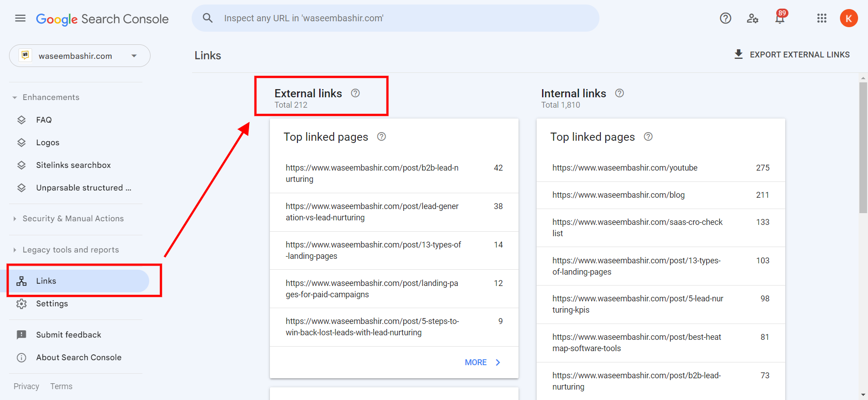The width and height of the screenshot is (868, 400).
Task: Open internal row b2b-lead-nurturing with 73
Action: (661, 381)
